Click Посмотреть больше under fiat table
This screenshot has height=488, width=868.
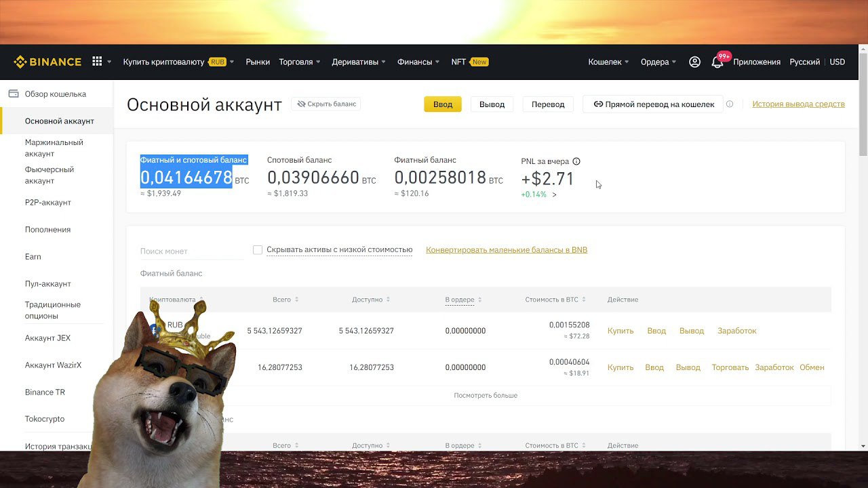point(486,395)
